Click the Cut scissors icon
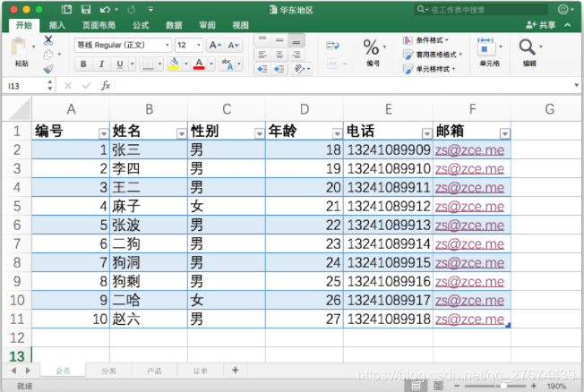The image size is (584, 392). tap(48, 40)
